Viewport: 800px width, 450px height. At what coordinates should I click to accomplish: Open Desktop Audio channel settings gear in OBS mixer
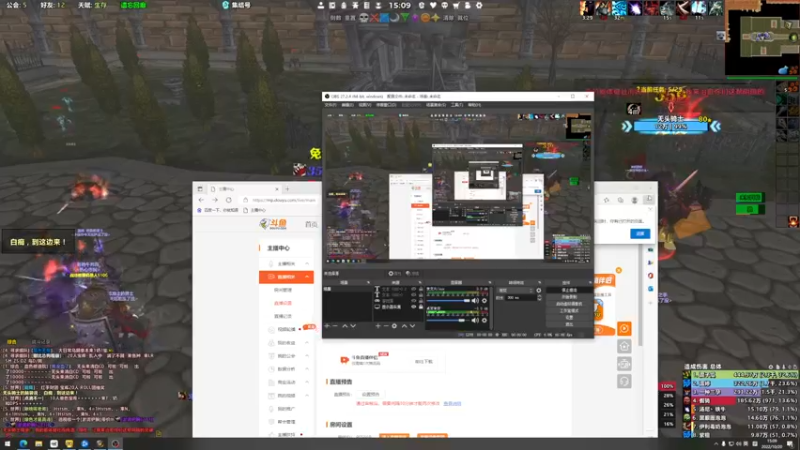click(x=484, y=320)
